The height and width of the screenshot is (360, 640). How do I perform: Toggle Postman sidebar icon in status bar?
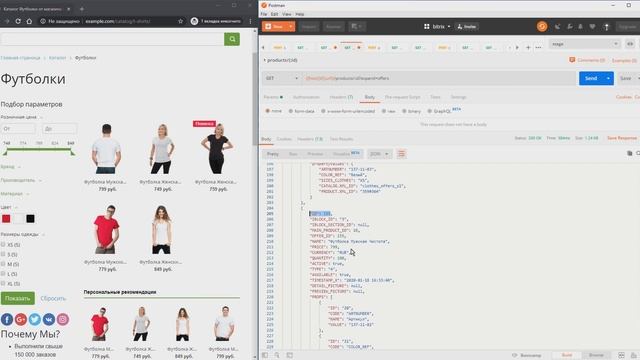click(265, 355)
